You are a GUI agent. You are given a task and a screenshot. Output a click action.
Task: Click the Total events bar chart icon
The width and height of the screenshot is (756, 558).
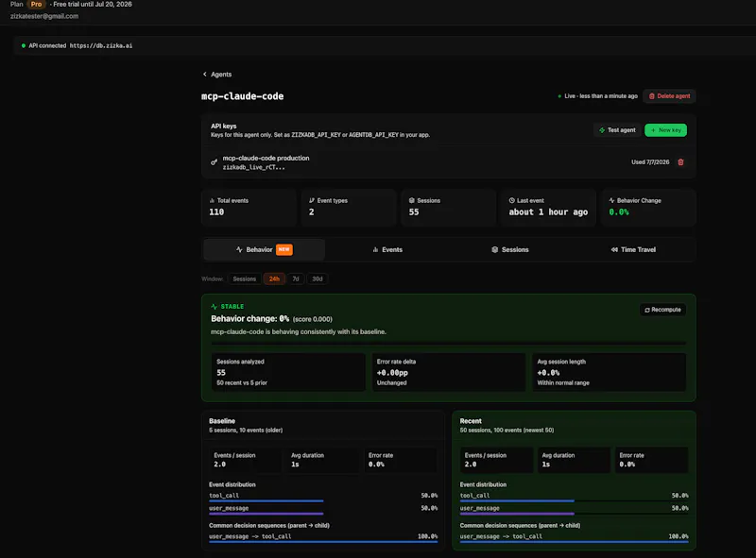212,200
